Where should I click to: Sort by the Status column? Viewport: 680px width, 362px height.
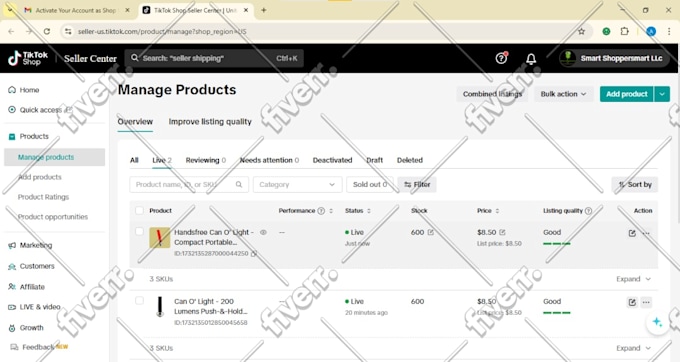(x=369, y=211)
